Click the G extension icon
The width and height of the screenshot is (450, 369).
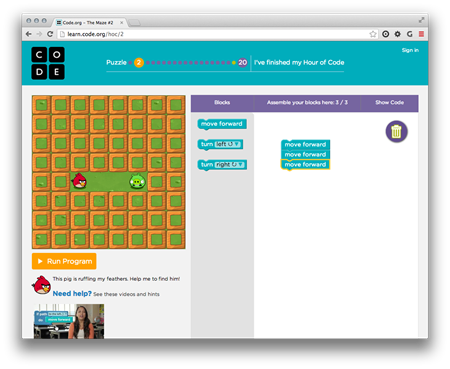[x=410, y=34]
